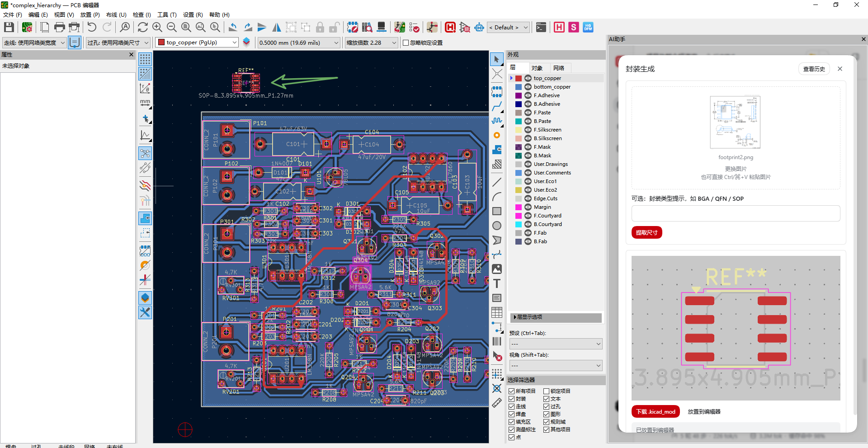Open the top_copper layer dropdown
The width and height of the screenshot is (868, 448).
tap(197, 42)
